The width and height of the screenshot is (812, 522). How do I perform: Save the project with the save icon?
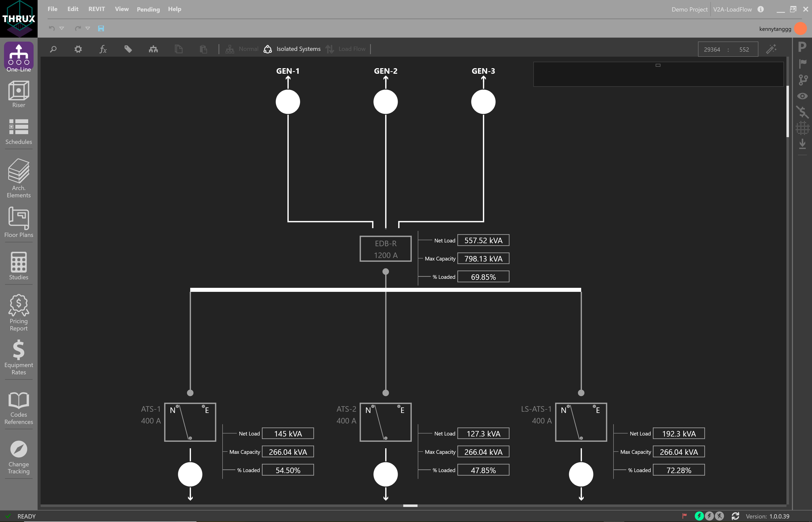tap(101, 29)
